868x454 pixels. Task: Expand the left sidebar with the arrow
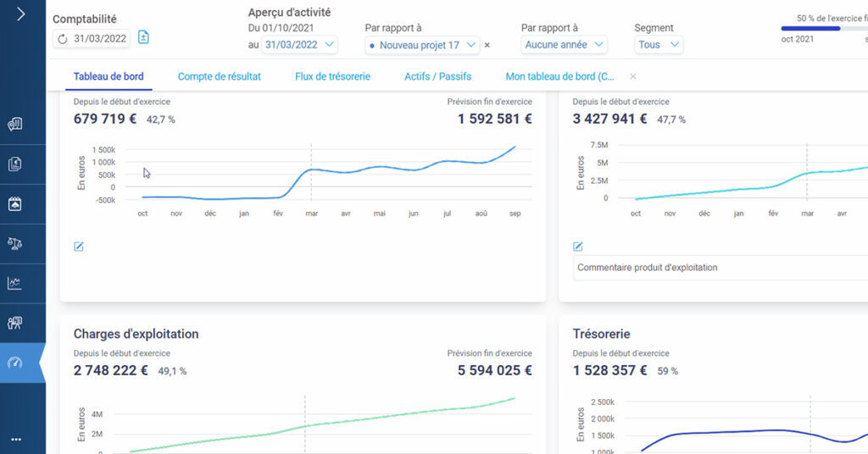coord(21,14)
